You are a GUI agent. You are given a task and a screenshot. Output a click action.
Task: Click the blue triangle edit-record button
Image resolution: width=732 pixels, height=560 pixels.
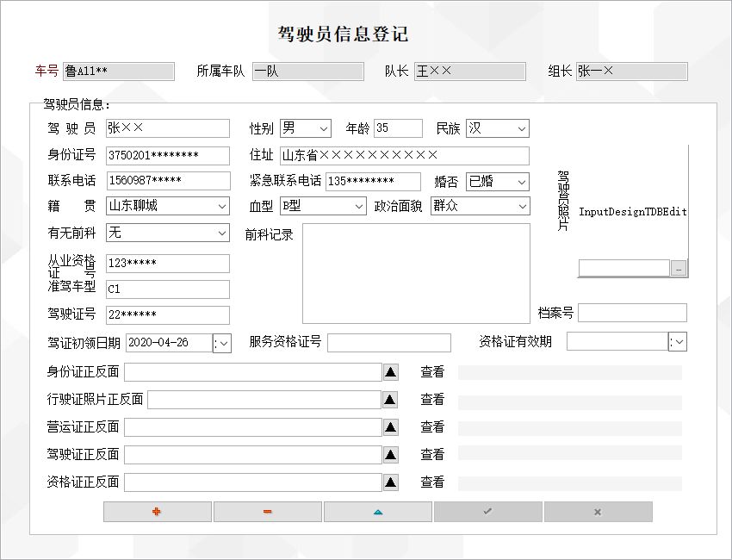(378, 512)
